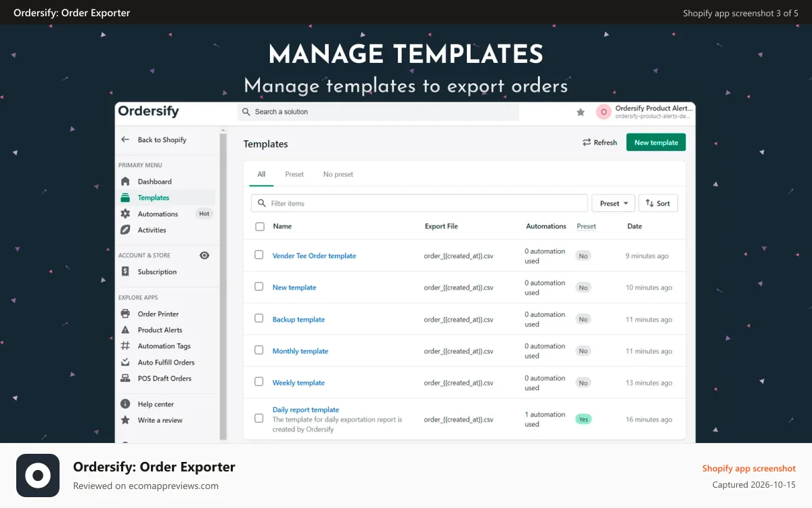Click the Hot badge beside Automations
Screen dimensions: 812x508
click(x=204, y=213)
